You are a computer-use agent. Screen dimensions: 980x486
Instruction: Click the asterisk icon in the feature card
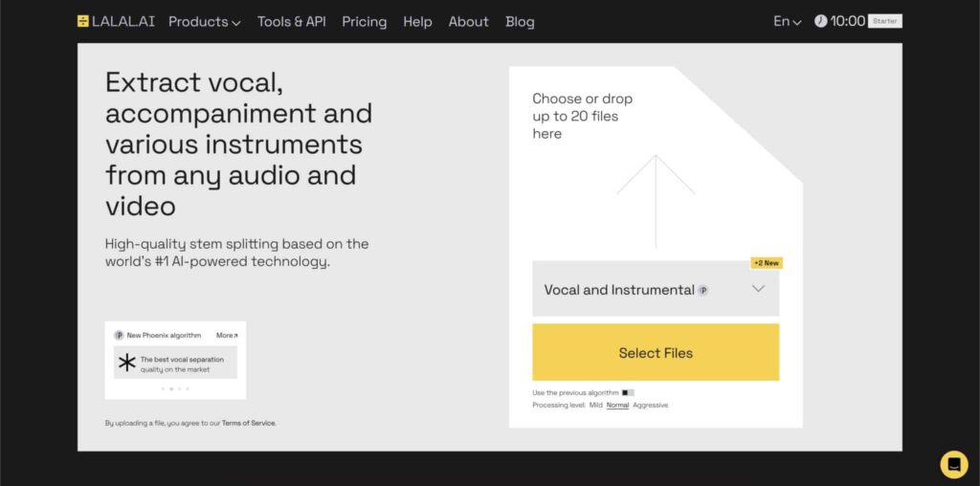coord(126,364)
